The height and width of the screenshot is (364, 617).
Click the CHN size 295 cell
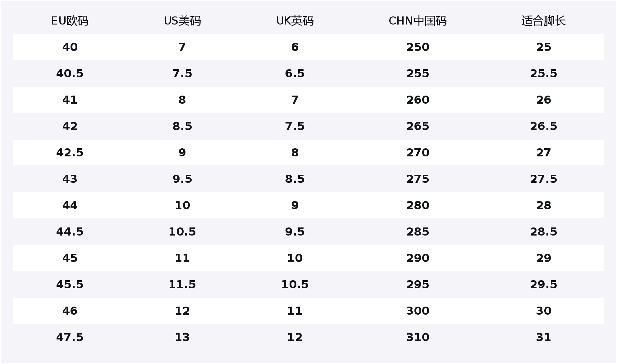tap(418, 285)
